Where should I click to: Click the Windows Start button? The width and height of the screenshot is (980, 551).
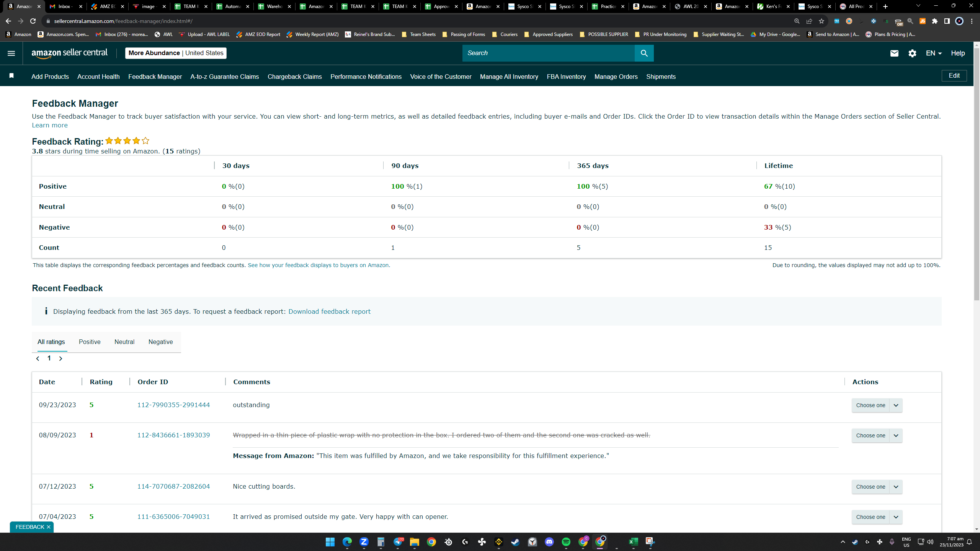point(330,542)
